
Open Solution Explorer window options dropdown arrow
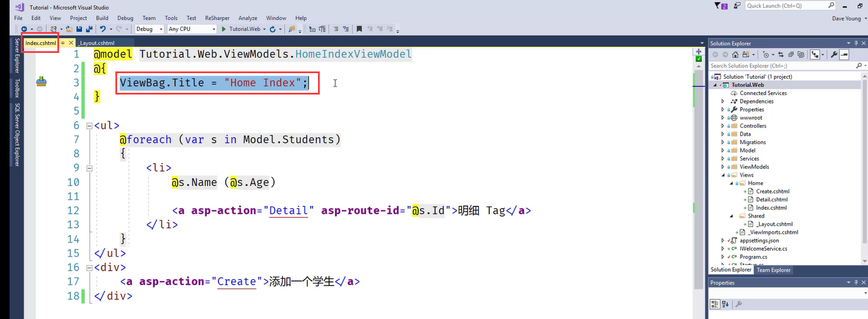pyautogui.click(x=848, y=43)
